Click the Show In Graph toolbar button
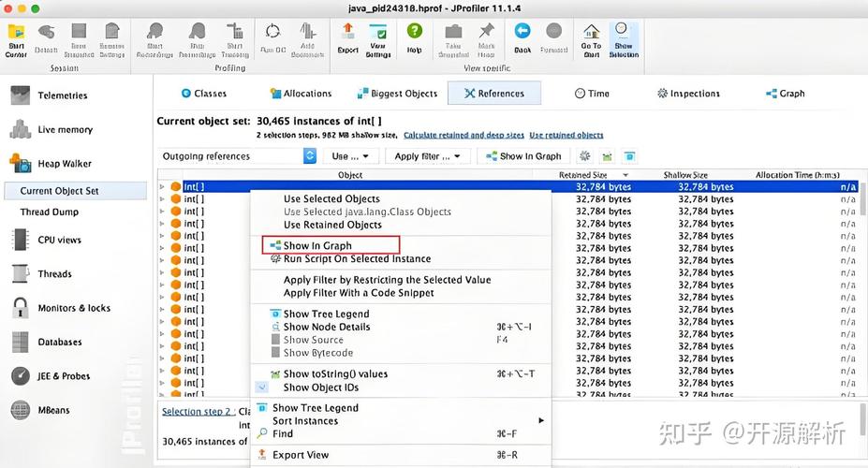 pos(522,156)
